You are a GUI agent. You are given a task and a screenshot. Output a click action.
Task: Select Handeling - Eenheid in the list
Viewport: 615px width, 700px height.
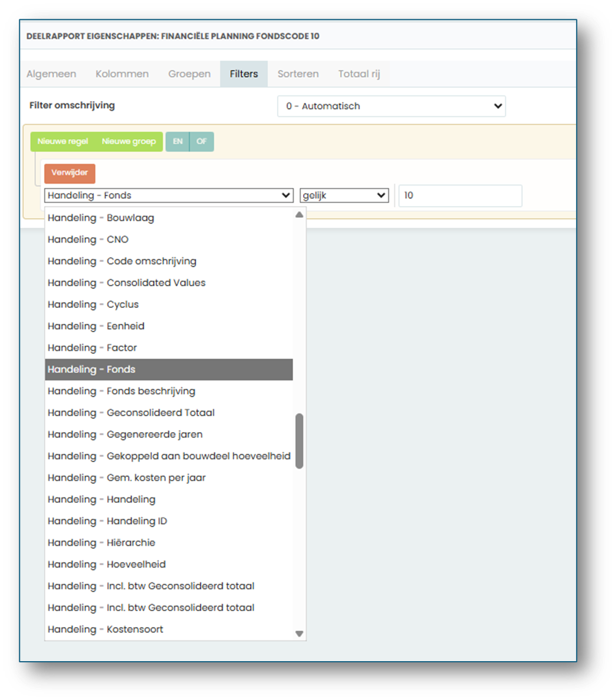[x=169, y=326]
